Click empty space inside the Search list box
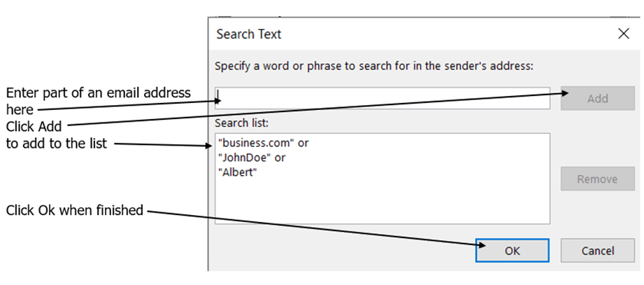 (382, 202)
